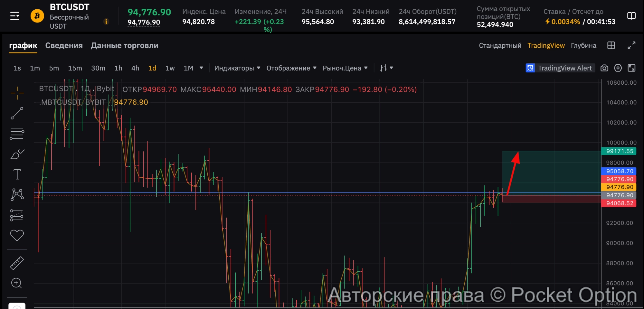Open chart settings hexagon icon

tap(618, 68)
